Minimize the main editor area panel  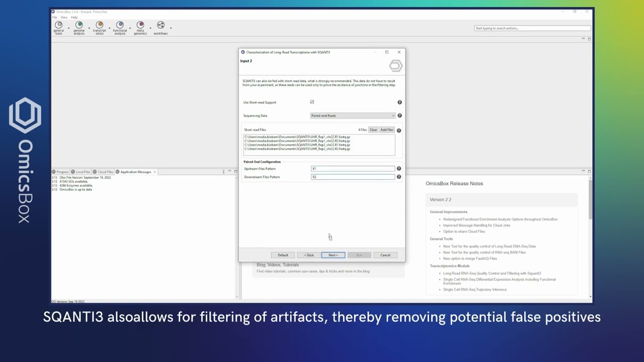(x=583, y=39)
